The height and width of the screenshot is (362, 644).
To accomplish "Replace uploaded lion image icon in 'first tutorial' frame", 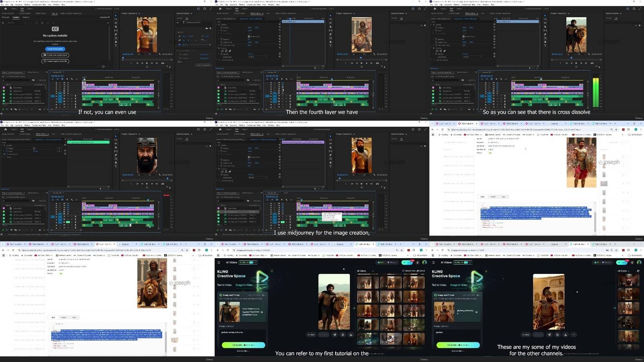I will (x=262, y=312).
